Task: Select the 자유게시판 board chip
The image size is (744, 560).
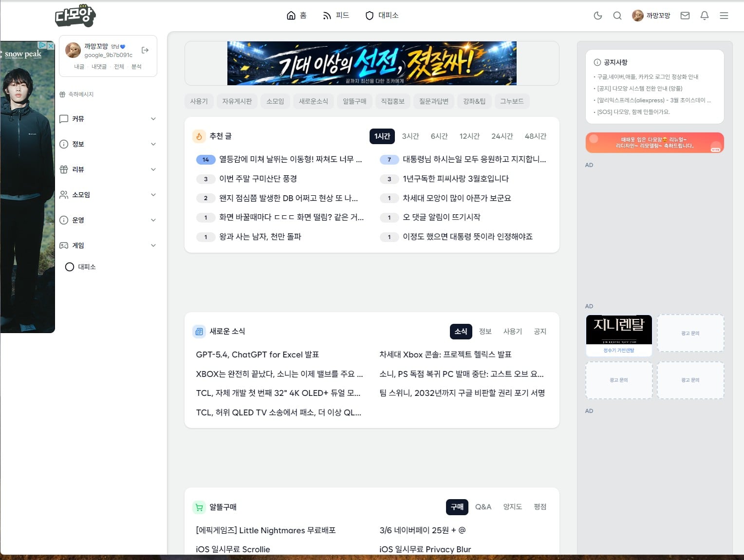Action: 237,101
